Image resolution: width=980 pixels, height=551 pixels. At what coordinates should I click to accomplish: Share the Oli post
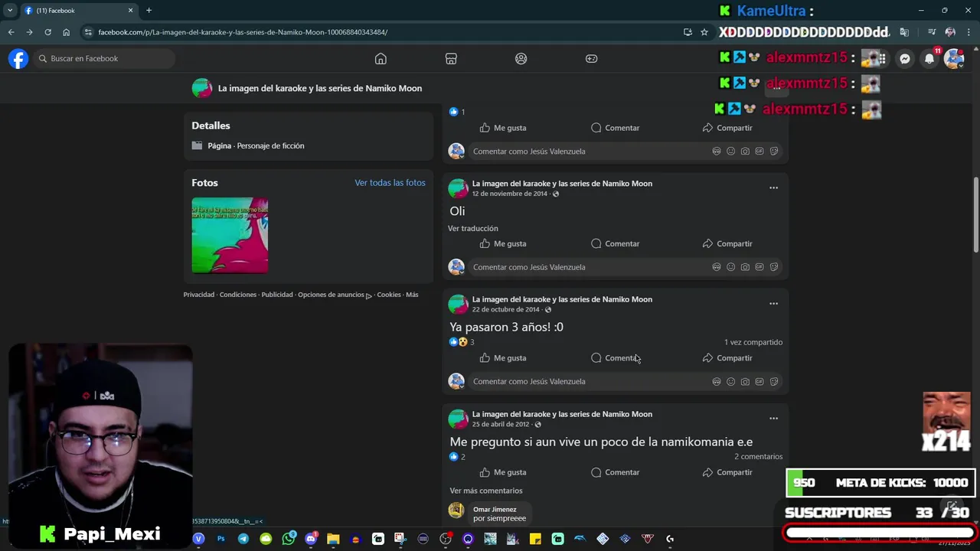[727, 243]
